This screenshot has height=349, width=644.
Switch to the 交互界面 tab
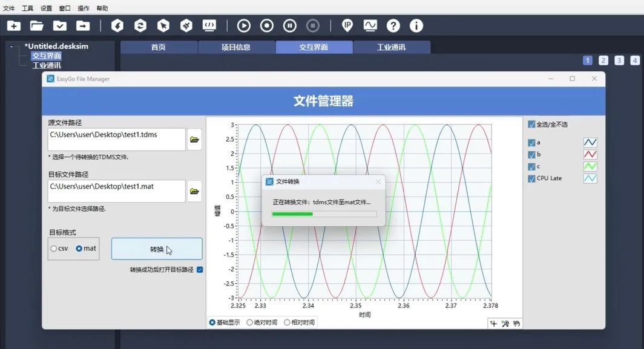click(x=314, y=47)
